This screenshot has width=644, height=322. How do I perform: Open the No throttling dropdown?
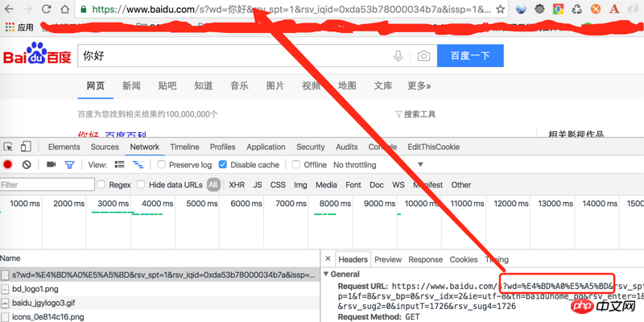point(378,165)
